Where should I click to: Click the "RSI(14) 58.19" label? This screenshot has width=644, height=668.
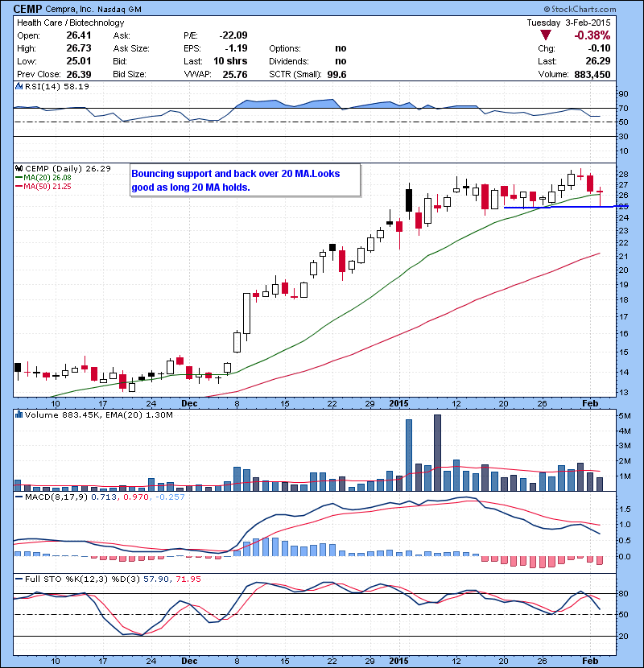pos(57,86)
